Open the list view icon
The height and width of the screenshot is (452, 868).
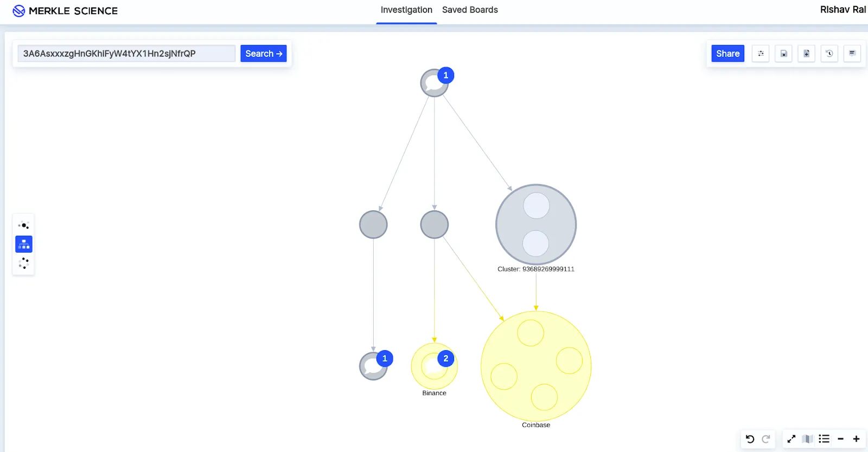coord(824,439)
